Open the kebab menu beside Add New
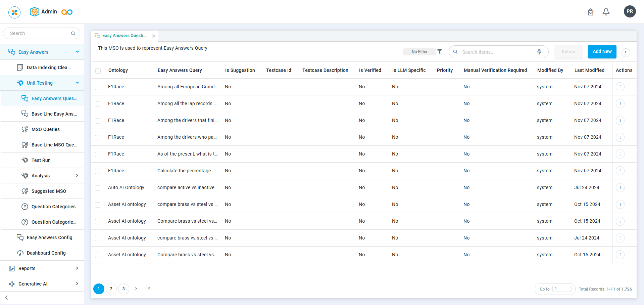 click(x=626, y=53)
